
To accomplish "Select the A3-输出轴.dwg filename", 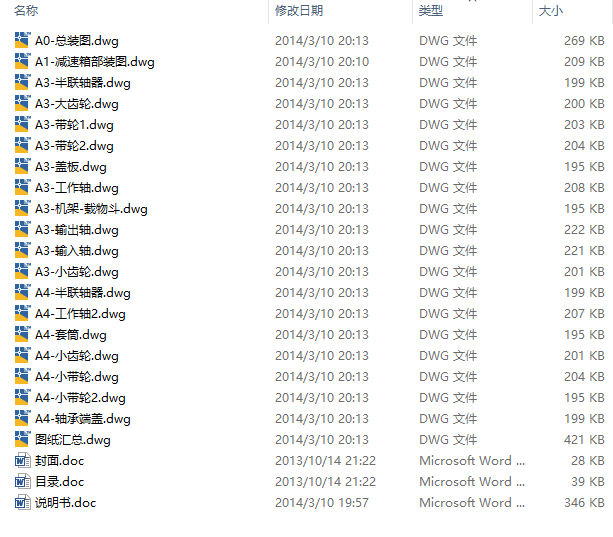I will pyautogui.click(x=77, y=230).
